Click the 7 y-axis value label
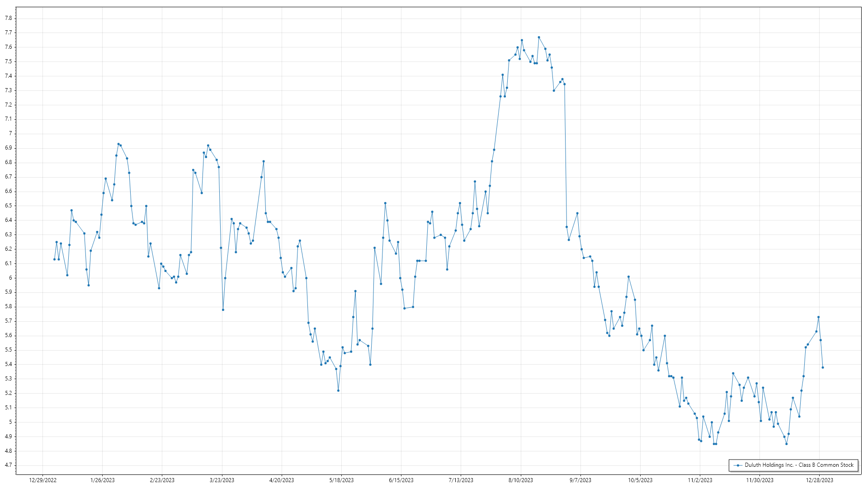Viewport: 868px width, 488px height. [10, 133]
